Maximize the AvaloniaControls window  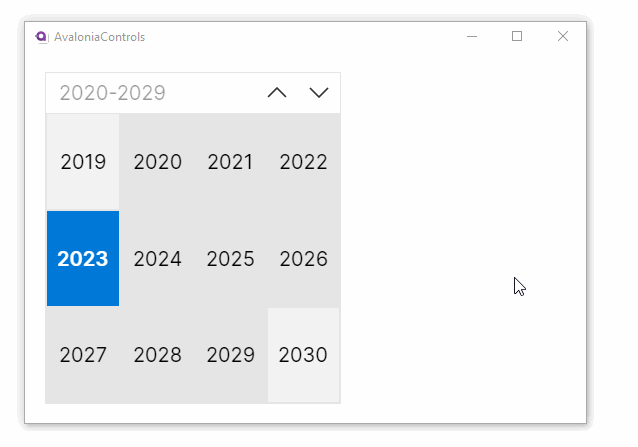pos(517,37)
